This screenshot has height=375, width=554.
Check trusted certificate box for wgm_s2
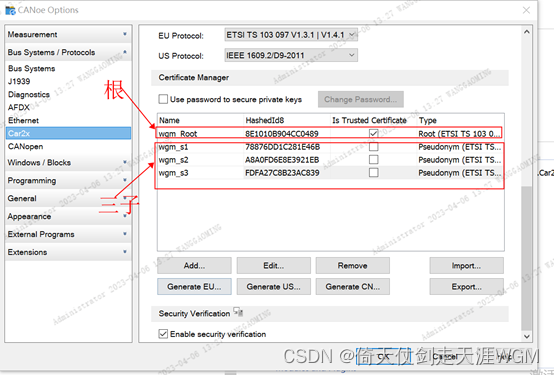(373, 159)
